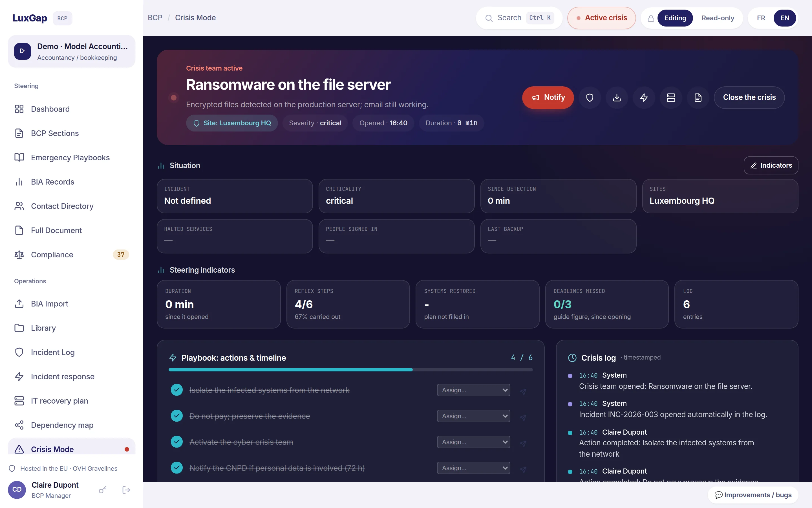Screen dimensions: 812x508
Task: Click the playbook progress bar
Action: [x=351, y=370]
